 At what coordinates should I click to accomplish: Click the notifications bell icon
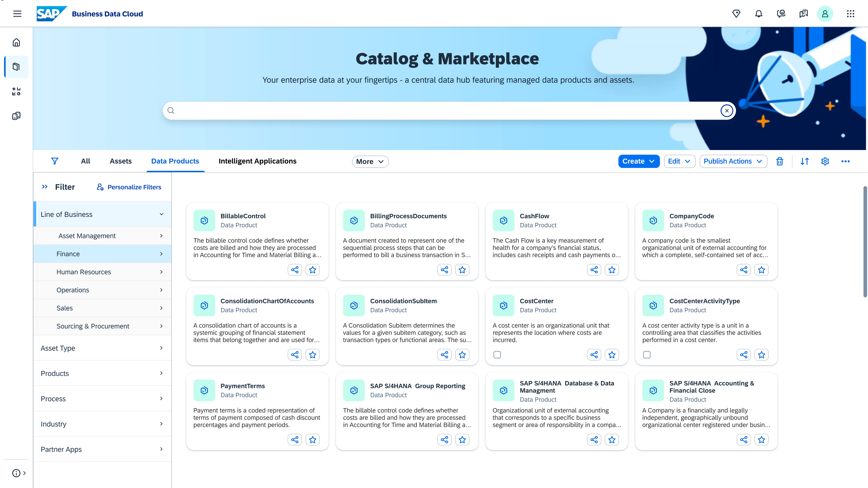[x=759, y=14]
